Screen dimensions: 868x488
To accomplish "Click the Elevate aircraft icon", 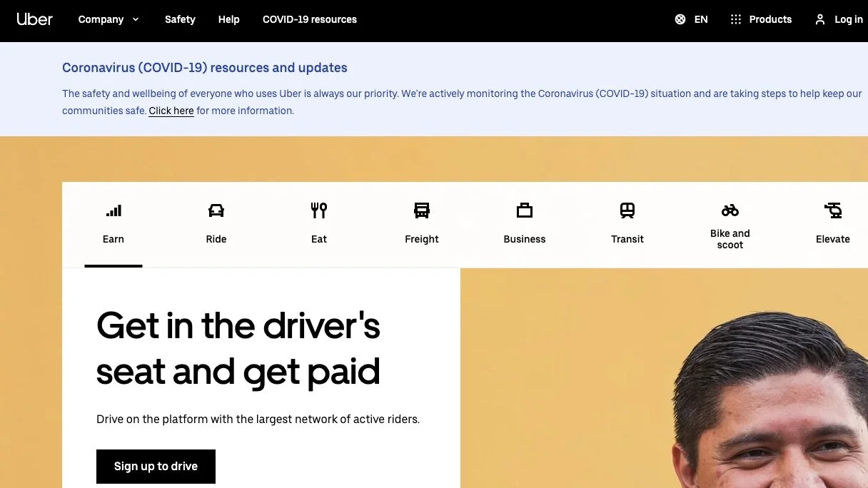I will point(832,210).
